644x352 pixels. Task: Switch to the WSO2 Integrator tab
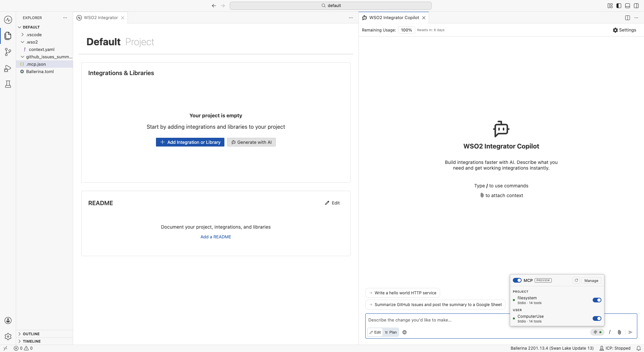click(100, 18)
